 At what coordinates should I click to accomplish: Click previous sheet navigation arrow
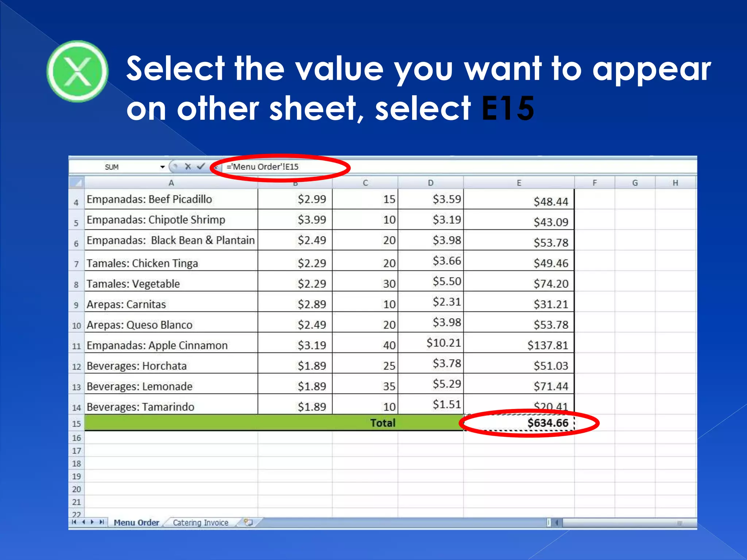84,522
